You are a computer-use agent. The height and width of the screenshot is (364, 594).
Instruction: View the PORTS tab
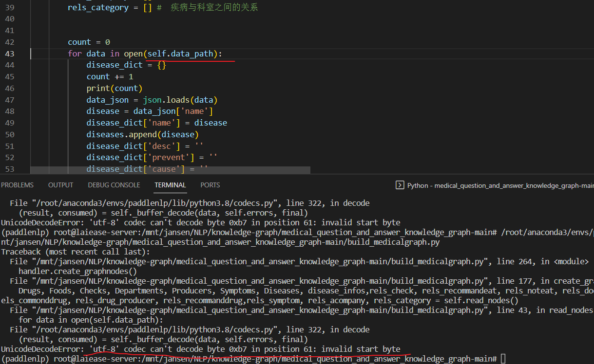point(210,185)
